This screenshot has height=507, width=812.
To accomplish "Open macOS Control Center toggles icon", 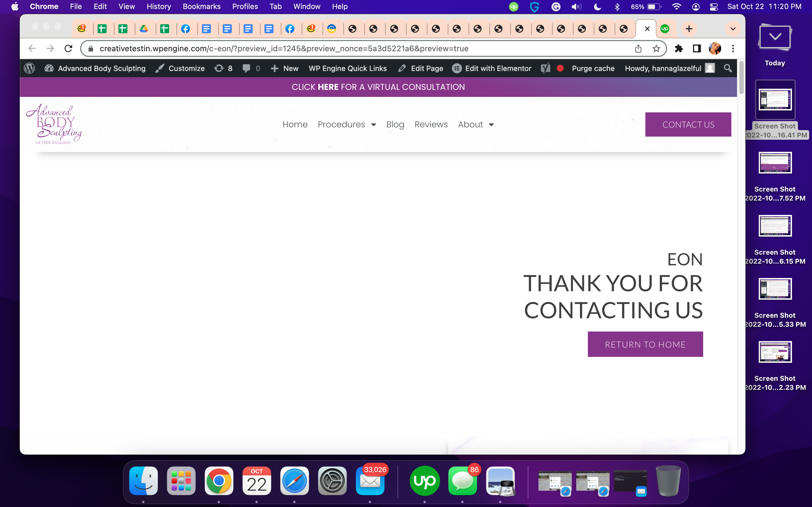I will (714, 7).
